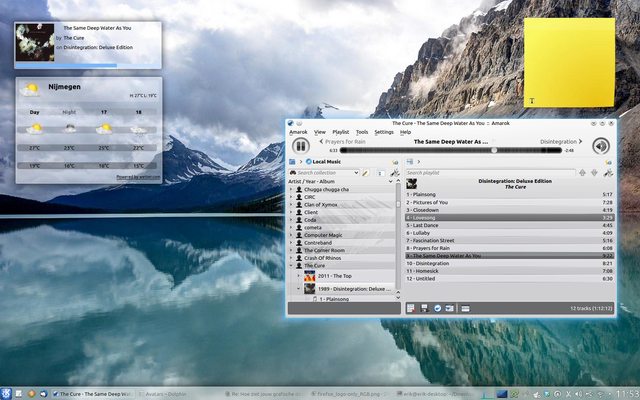Expand the CIRC artist entry

(x=291, y=197)
